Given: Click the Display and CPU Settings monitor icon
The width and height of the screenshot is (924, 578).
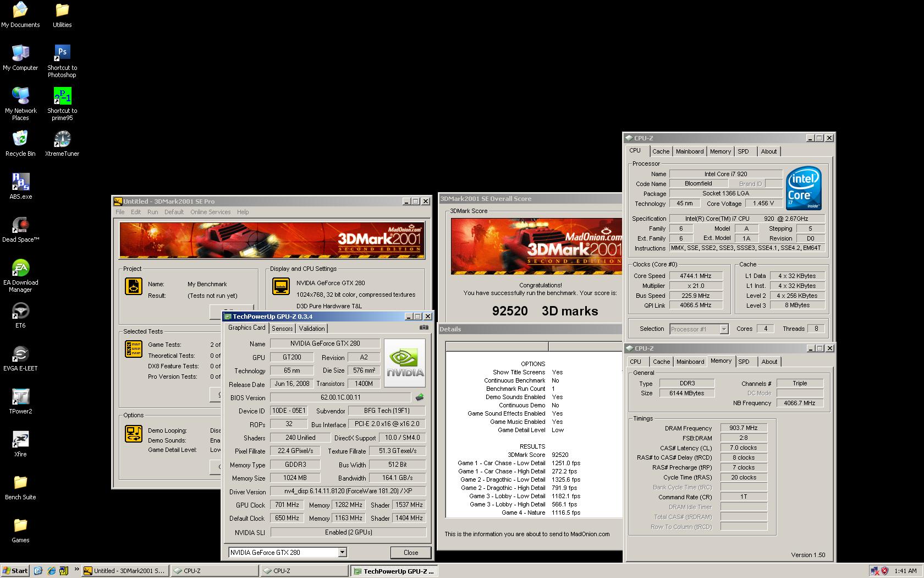Looking at the screenshot, I should (x=281, y=286).
